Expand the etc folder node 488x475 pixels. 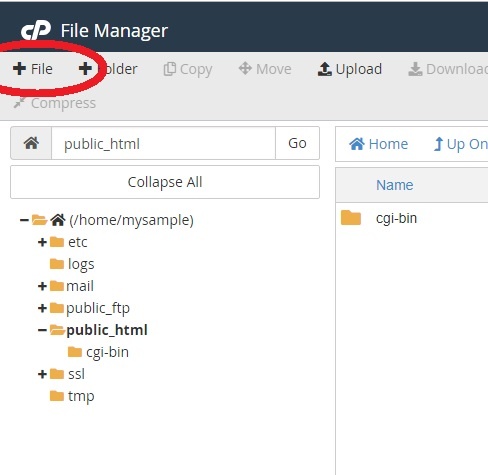[x=42, y=242]
